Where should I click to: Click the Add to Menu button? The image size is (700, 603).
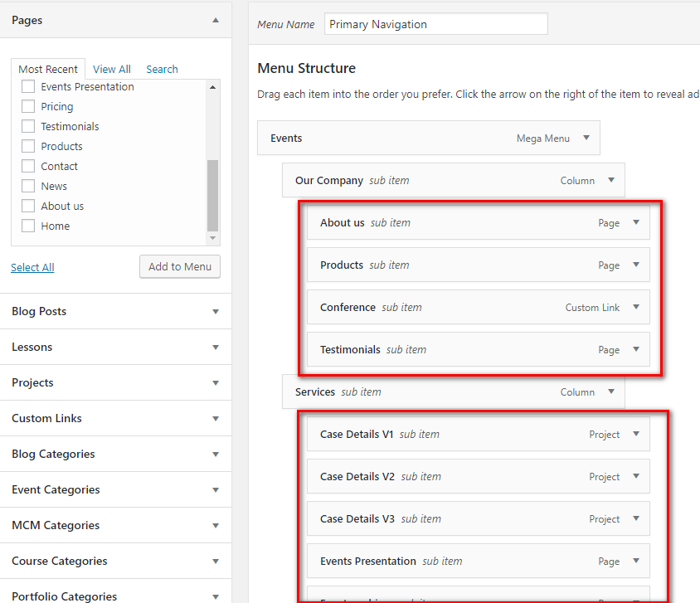pyautogui.click(x=180, y=267)
